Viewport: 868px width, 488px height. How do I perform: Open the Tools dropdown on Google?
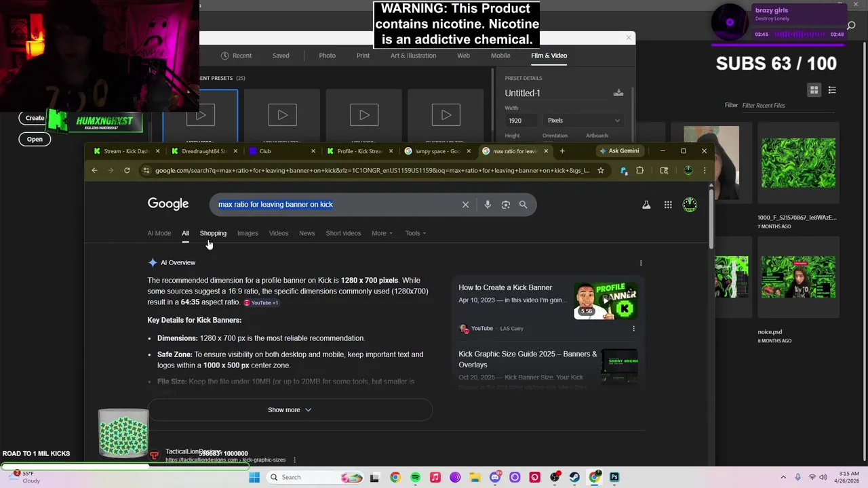(416, 233)
